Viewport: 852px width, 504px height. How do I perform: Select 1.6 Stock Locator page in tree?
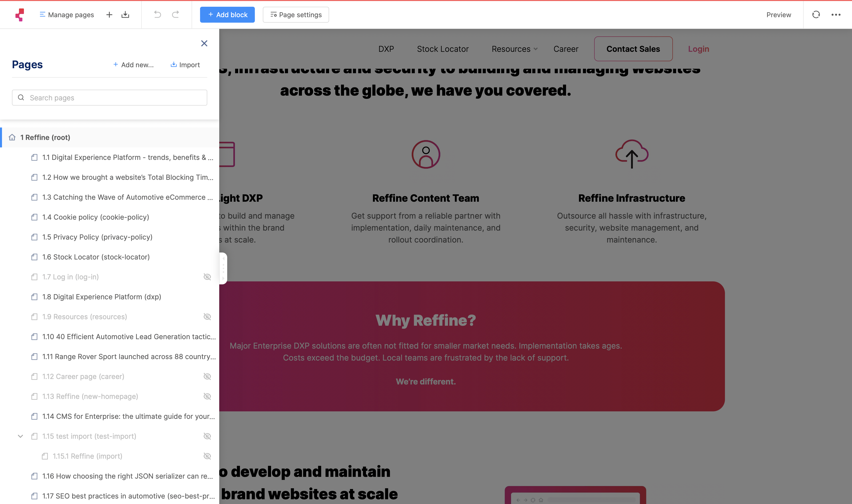(x=96, y=257)
